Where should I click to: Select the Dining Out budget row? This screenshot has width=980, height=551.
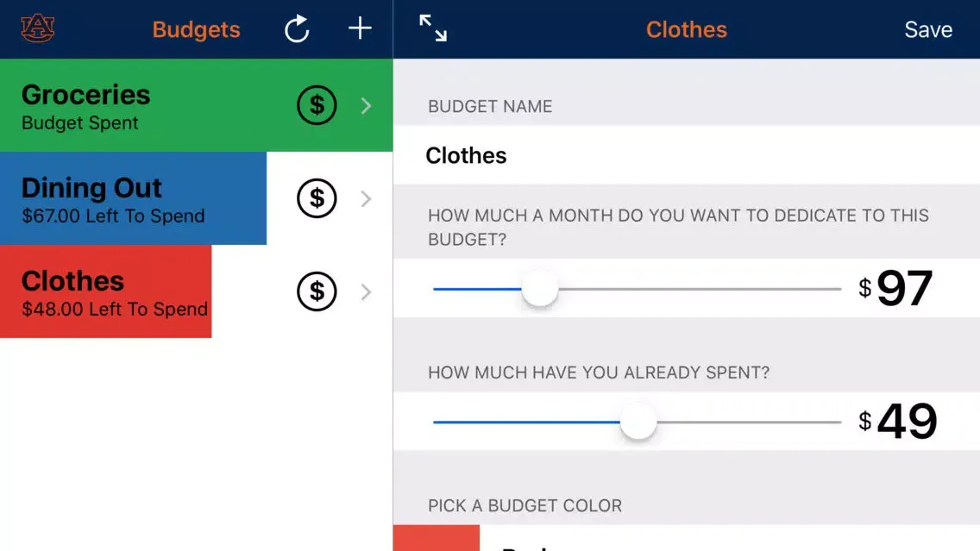196,198
